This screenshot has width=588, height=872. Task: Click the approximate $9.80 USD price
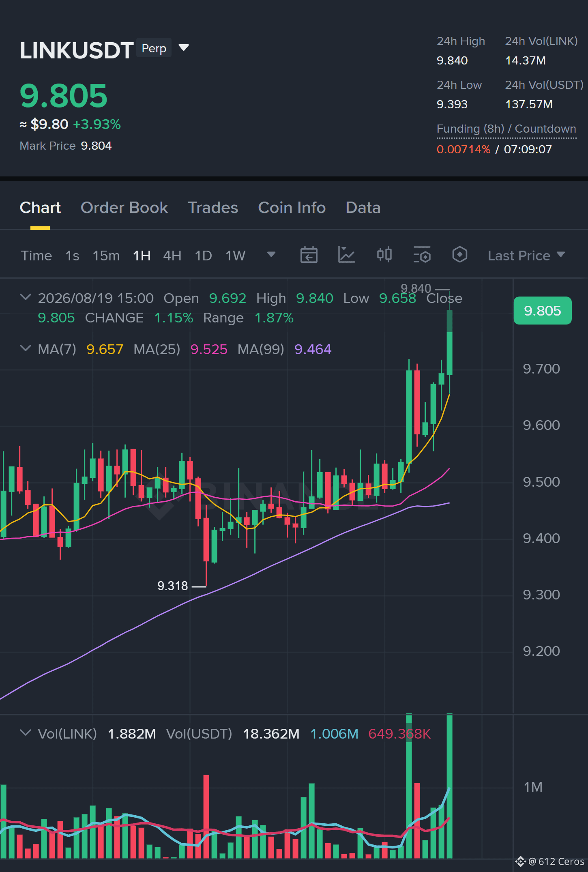tap(49, 124)
